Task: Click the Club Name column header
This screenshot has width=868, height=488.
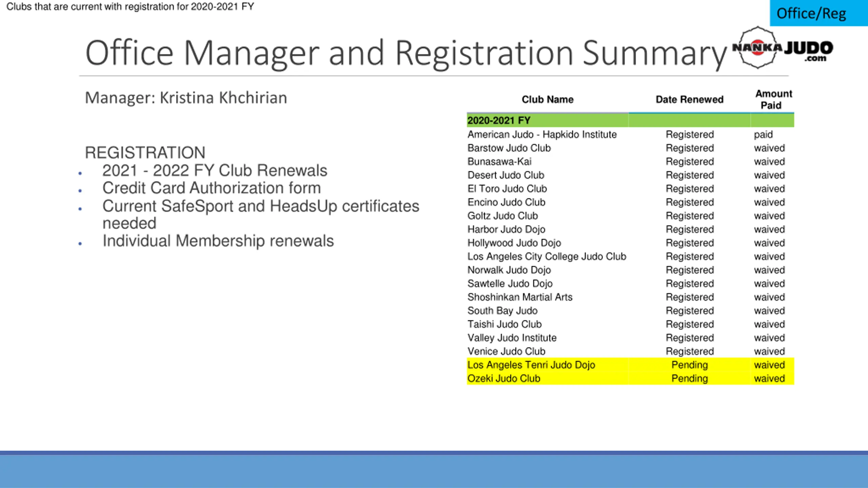Action: pyautogui.click(x=548, y=99)
